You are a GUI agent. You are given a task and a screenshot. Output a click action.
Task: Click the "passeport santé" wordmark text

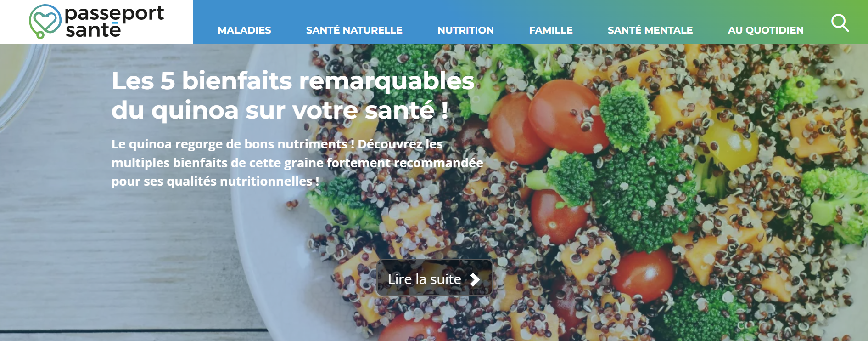click(x=114, y=21)
